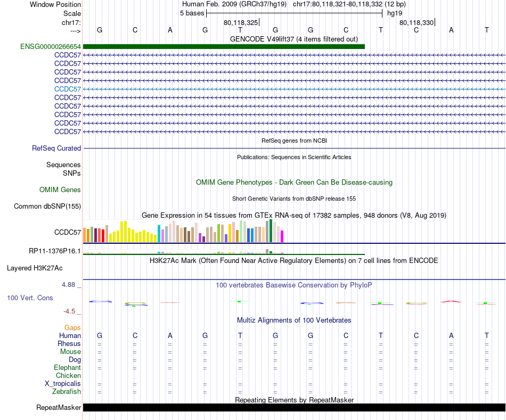
Task: Click red PhyloP peak above Human base A
Action: pos(451,302)
